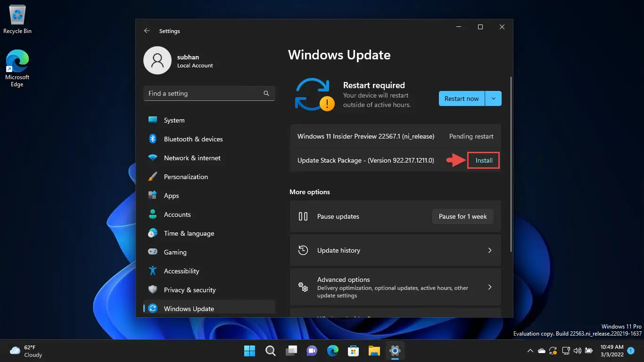This screenshot has height=362, width=644.
Task: Click the subhan account name
Action: pyautogui.click(x=188, y=57)
